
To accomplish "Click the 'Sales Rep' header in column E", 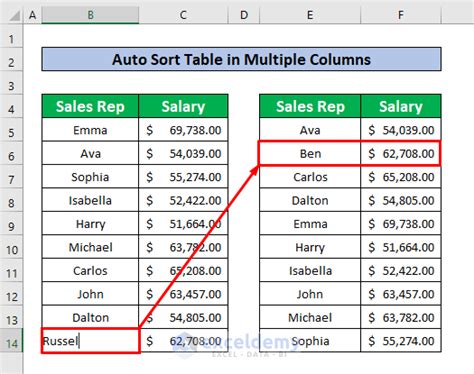I will 310,106.
